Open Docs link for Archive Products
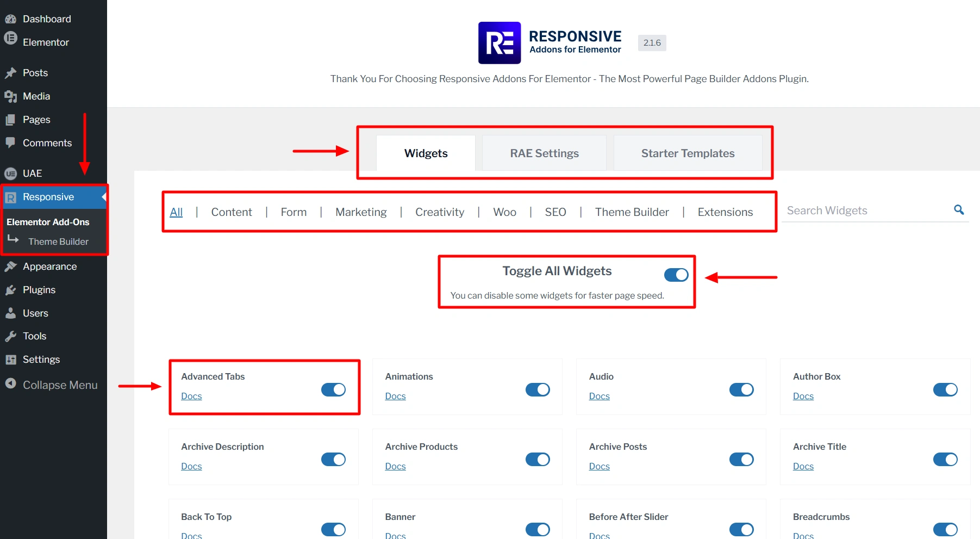 point(395,466)
